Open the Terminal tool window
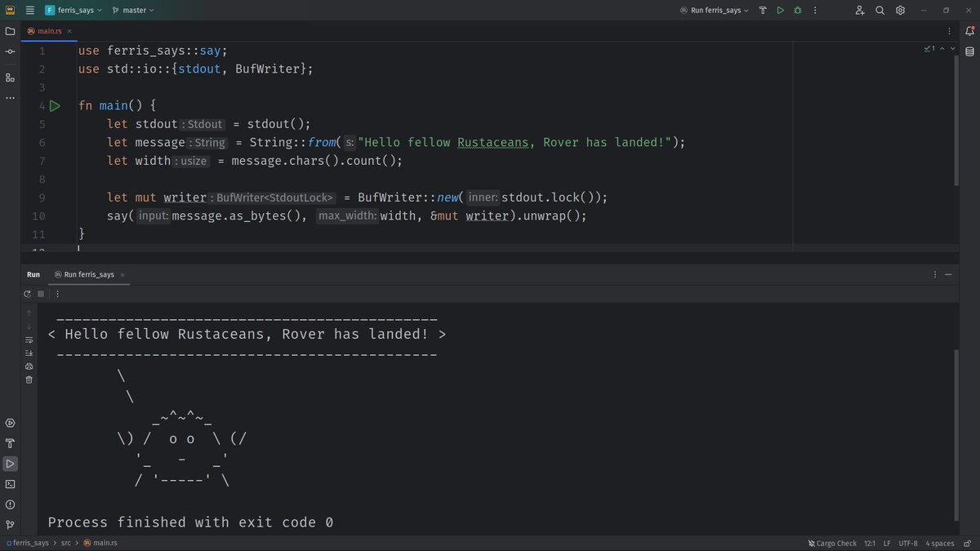The image size is (980, 551). click(x=10, y=484)
